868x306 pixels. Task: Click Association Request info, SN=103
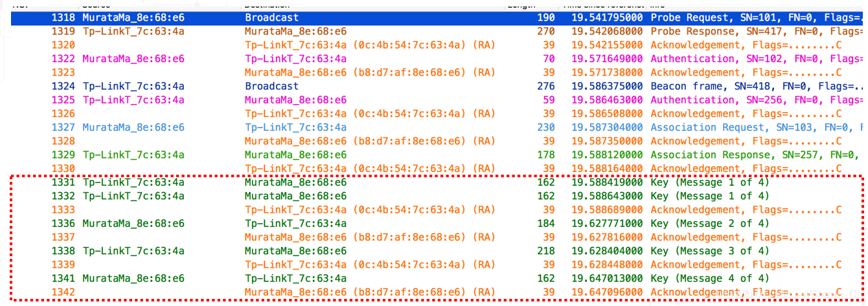[757, 127]
